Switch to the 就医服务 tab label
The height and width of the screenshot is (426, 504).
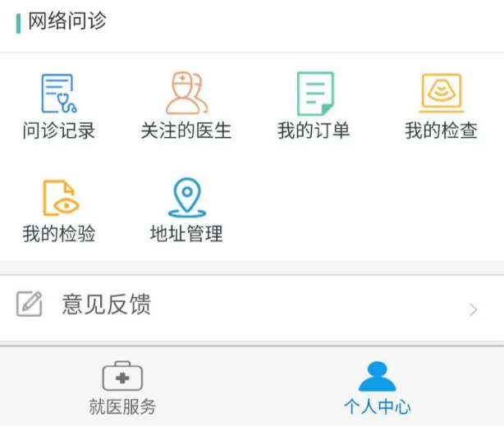[122, 406]
